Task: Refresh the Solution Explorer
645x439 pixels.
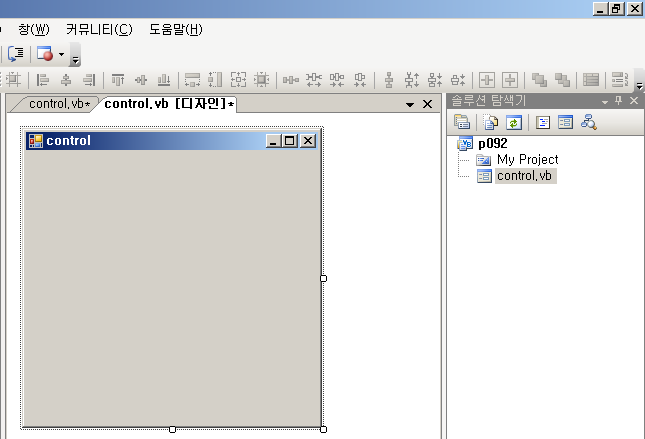Action: pyautogui.click(x=514, y=122)
